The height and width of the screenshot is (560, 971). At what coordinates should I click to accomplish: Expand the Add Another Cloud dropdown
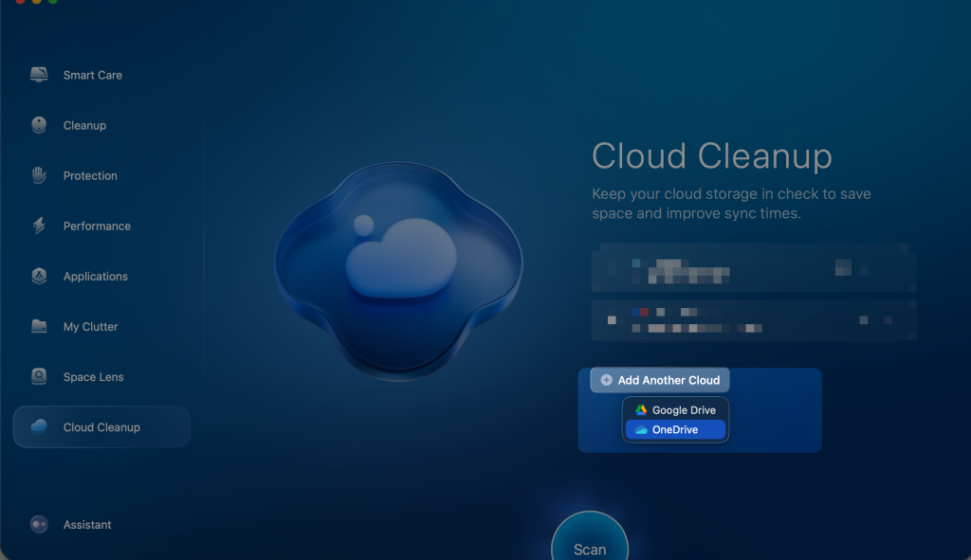click(659, 380)
